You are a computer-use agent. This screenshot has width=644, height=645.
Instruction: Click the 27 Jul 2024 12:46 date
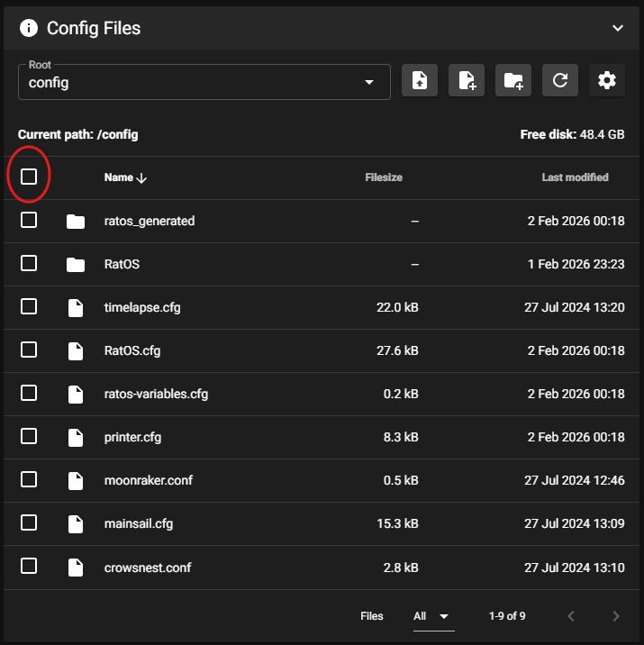[x=575, y=480]
